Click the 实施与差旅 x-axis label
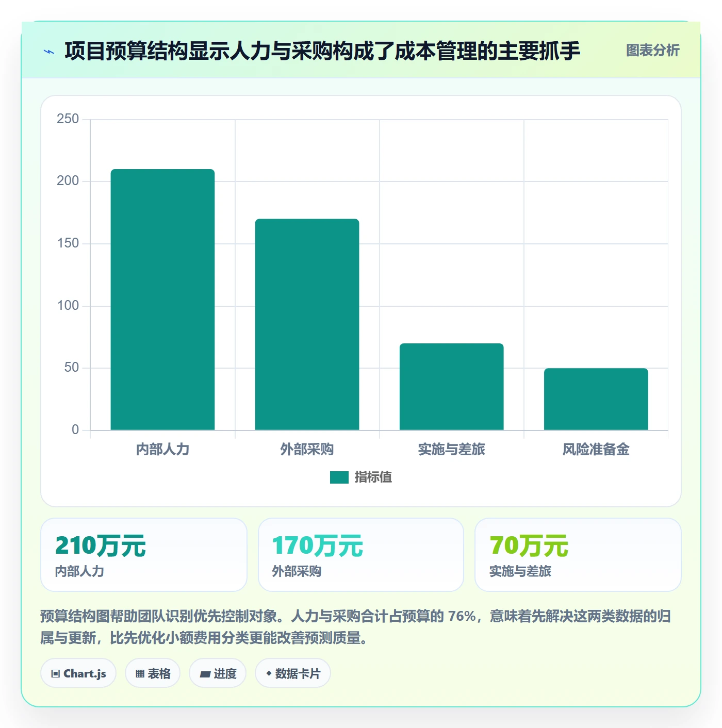This screenshot has height=728, width=722. [x=451, y=450]
